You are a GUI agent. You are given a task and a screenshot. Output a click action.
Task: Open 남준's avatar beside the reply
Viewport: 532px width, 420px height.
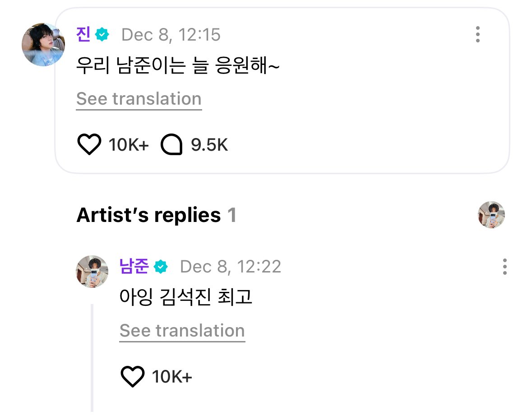point(92,272)
